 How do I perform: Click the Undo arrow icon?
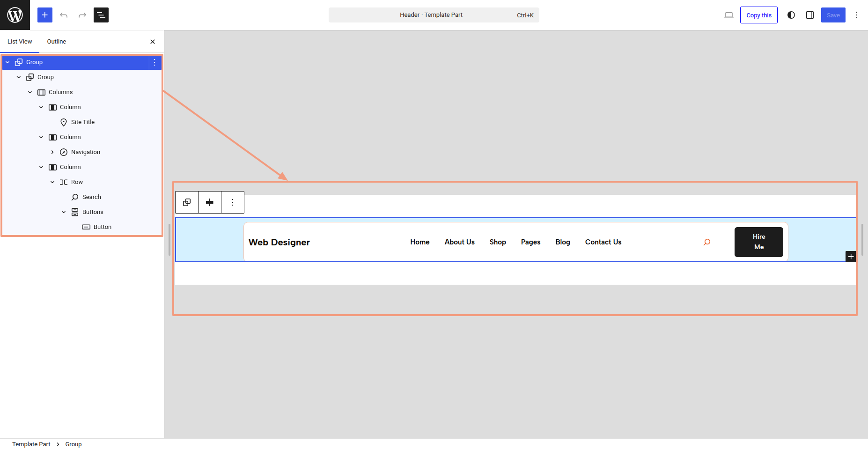pos(64,15)
